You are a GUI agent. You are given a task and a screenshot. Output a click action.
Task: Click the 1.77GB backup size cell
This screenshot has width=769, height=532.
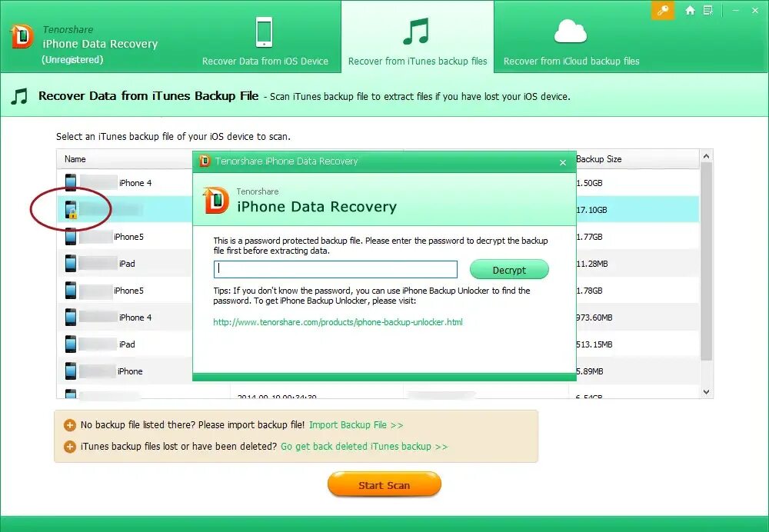click(x=590, y=237)
